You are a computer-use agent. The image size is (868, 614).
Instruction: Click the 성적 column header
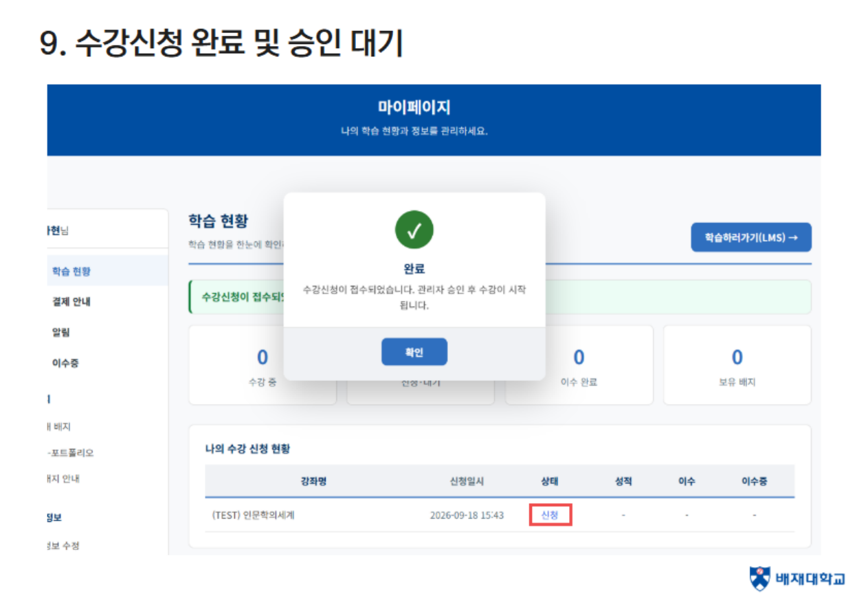(x=623, y=481)
